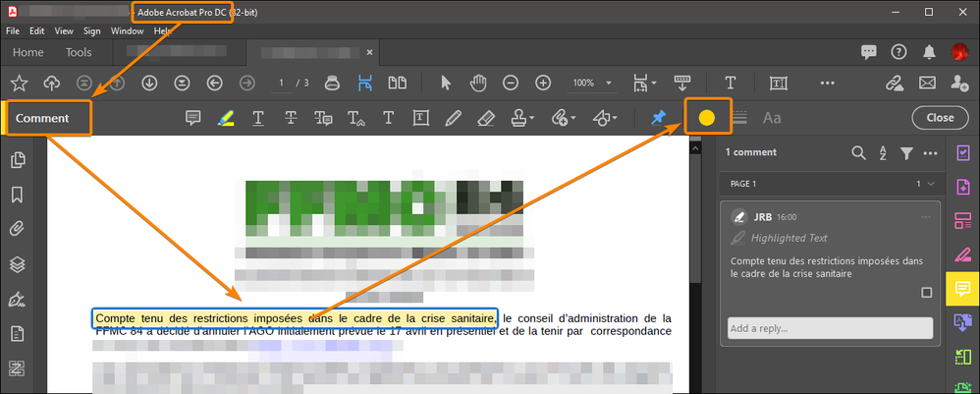Open the Aa text properties
The image size is (980, 394).
click(772, 118)
